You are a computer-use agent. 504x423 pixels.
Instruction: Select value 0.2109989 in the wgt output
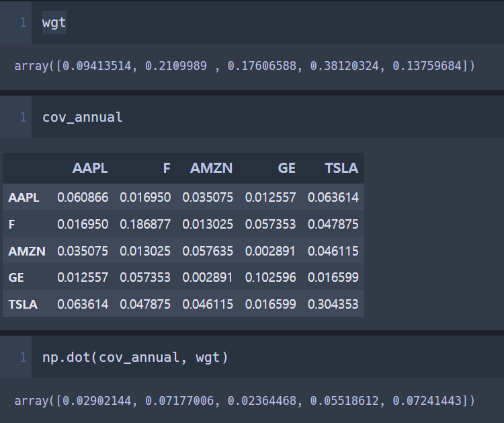point(176,66)
